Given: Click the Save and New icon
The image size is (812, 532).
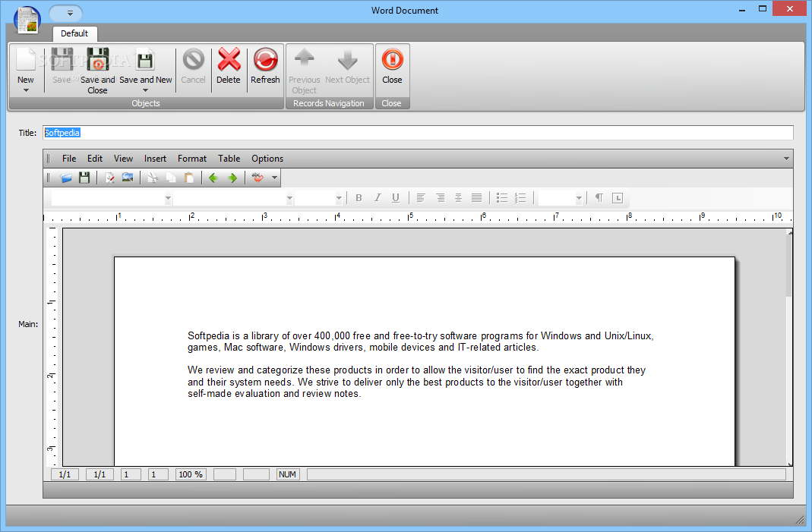Looking at the screenshot, I should click(145, 59).
